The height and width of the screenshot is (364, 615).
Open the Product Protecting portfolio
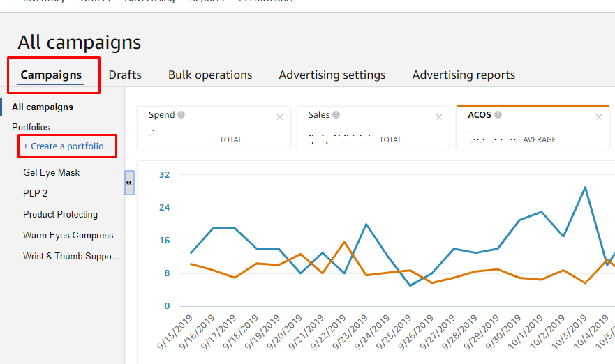pyautogui.click(x=61, y=214)
